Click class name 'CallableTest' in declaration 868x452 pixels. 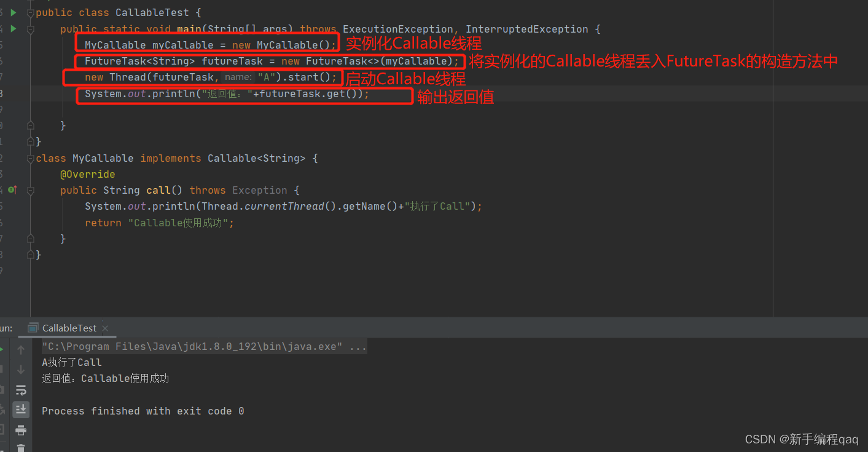[x=152, y=13]
